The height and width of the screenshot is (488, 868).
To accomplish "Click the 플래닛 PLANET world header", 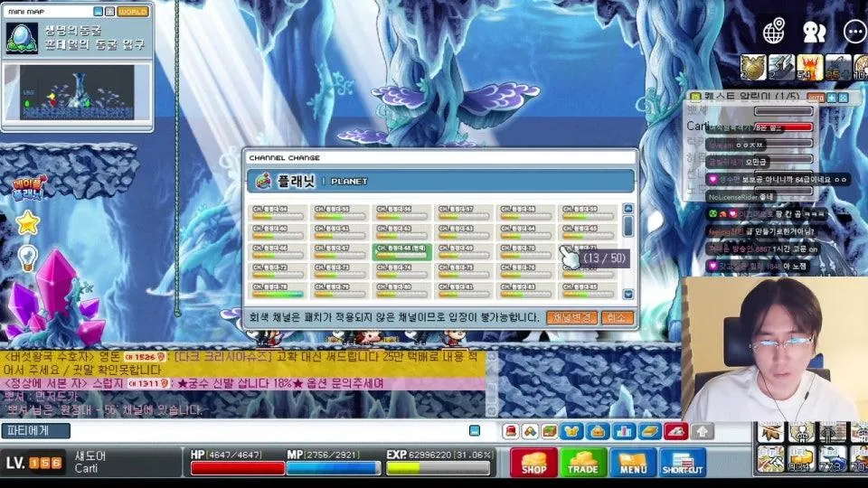I will click(x=440, y=181).
